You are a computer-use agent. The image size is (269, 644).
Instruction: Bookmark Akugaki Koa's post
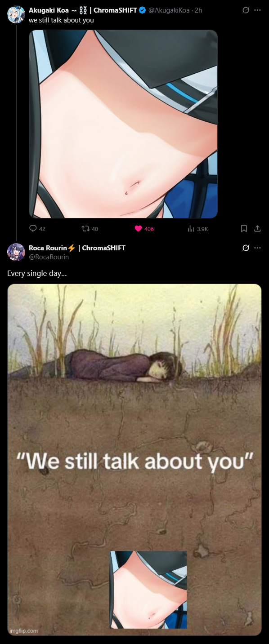click(x=244, y=229)
